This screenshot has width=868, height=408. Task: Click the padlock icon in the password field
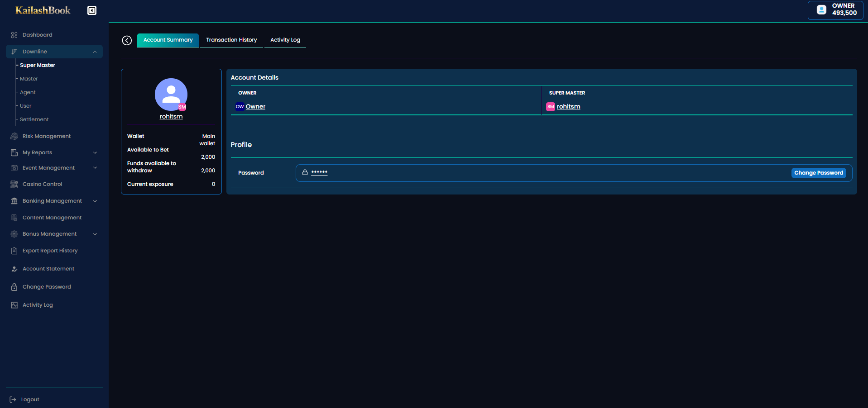click(305, 172)
